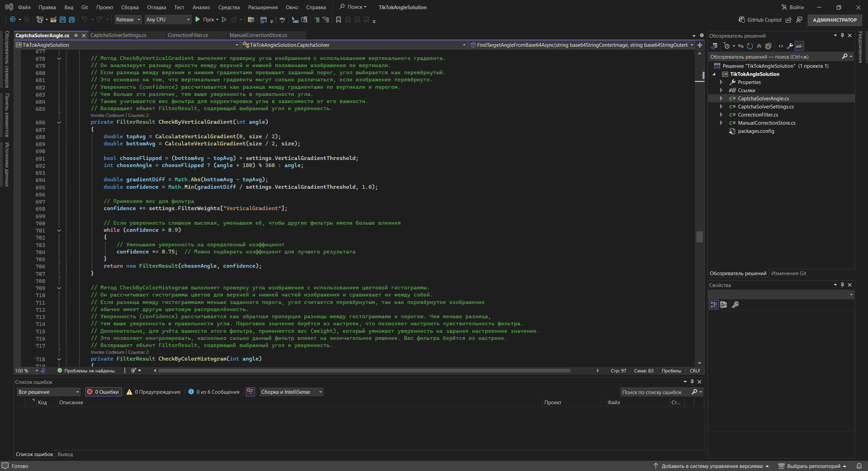Open the Any CPU platform dropdown

coord(168,20)
